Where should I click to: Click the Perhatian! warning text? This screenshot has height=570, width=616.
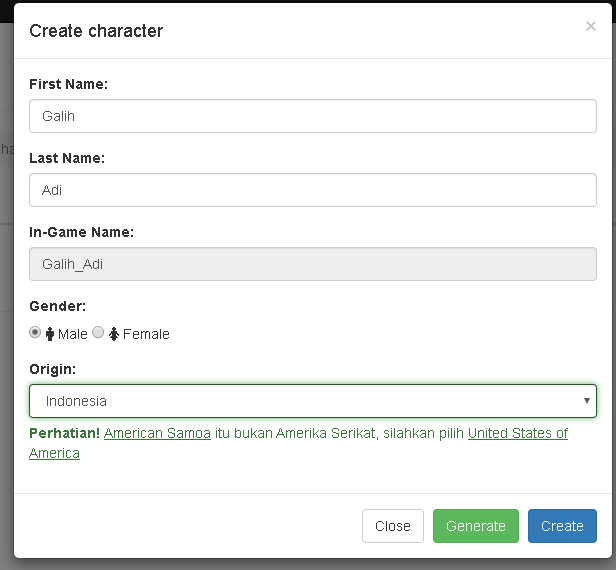coord(64,433)
